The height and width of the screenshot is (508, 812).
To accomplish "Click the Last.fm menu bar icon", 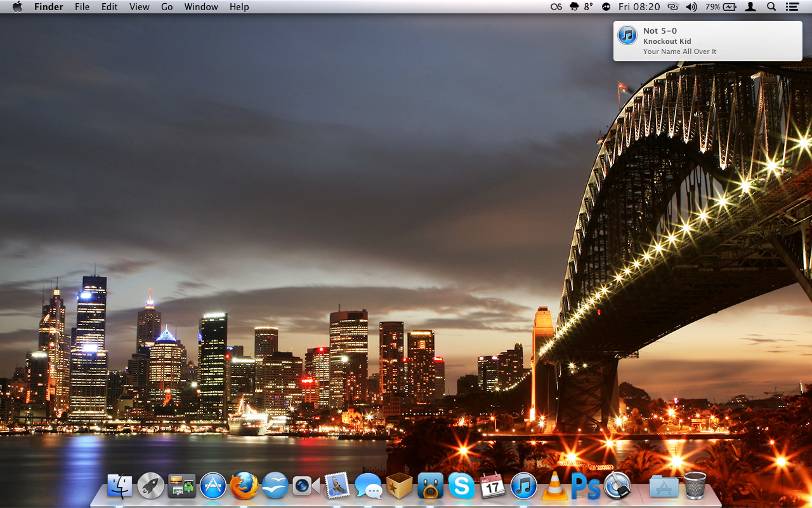I will tap(556, 7).
